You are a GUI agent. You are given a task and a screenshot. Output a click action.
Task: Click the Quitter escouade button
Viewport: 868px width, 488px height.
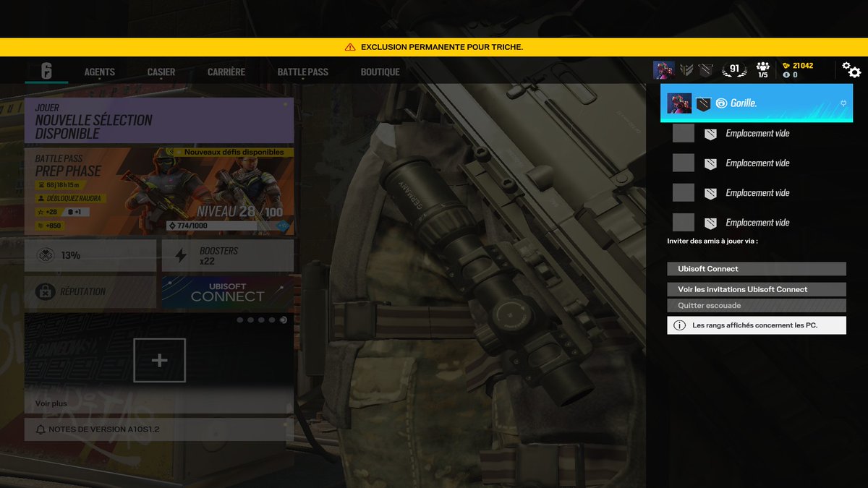[x=757, y=306]
